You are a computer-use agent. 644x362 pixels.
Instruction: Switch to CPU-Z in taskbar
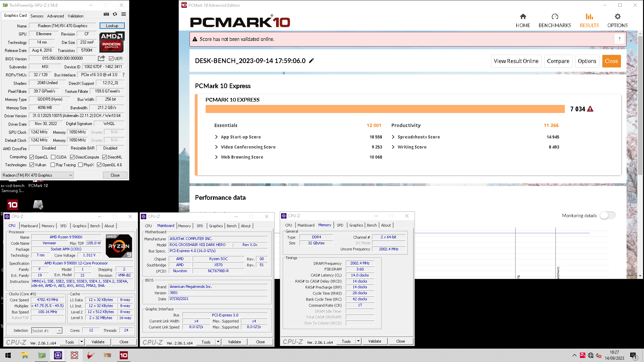(58, 355)
